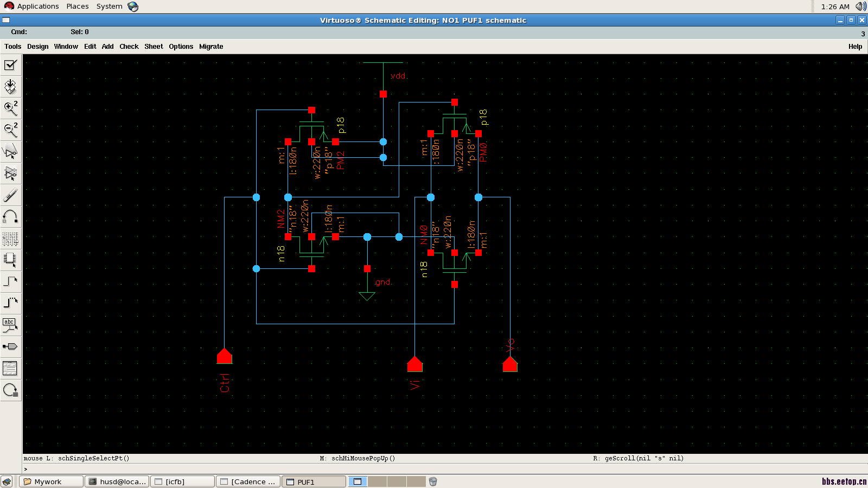Switch to the [icfb] taskbar window

(x=182, y=481)
